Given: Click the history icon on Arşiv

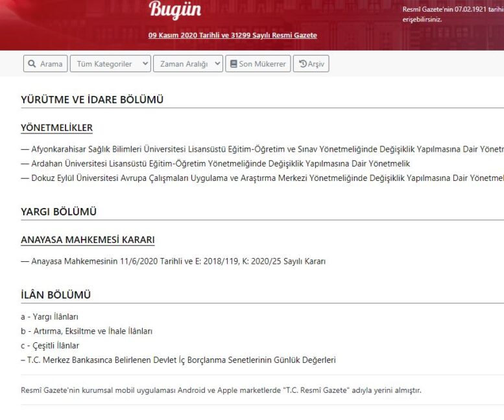Looking at the screenshot, I should pyautogui.click(x=303, y=64).
